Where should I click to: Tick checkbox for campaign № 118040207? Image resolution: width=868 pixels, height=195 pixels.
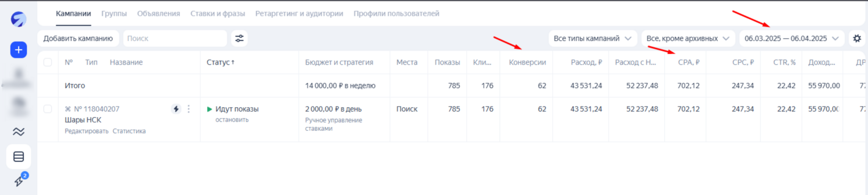click(48, 109)
